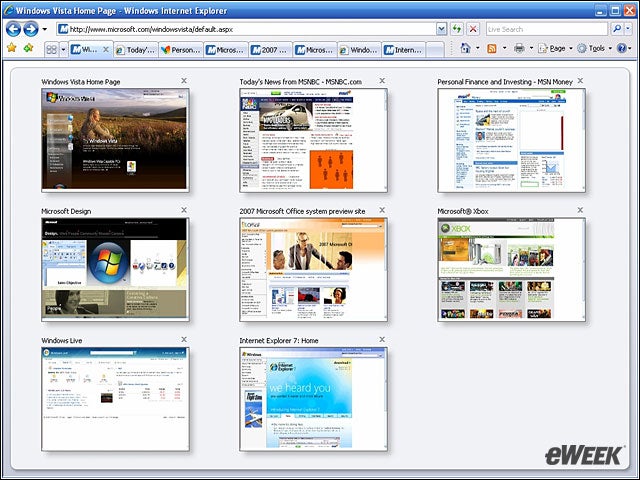Image resolution: width=640 pixels, height=480 pixels.
Task: Close the MSNBC news thumbnail
Action: click(x=382, y=81)
